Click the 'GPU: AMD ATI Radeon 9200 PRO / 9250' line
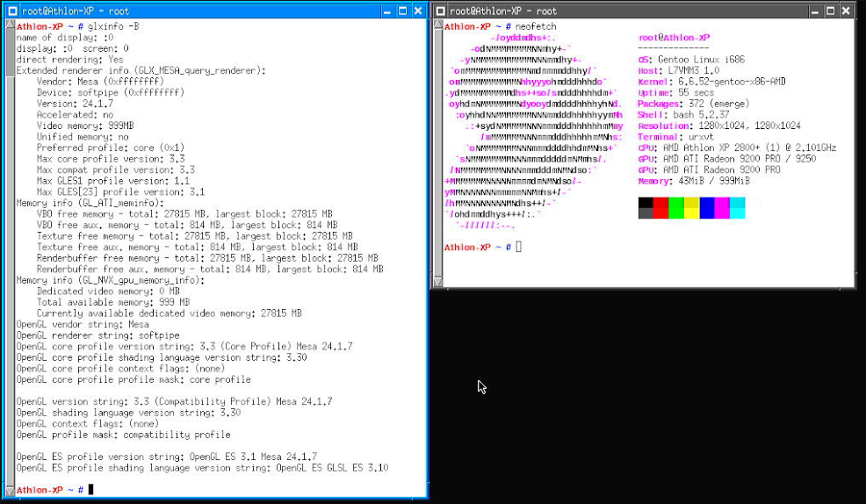 [727, 159]
